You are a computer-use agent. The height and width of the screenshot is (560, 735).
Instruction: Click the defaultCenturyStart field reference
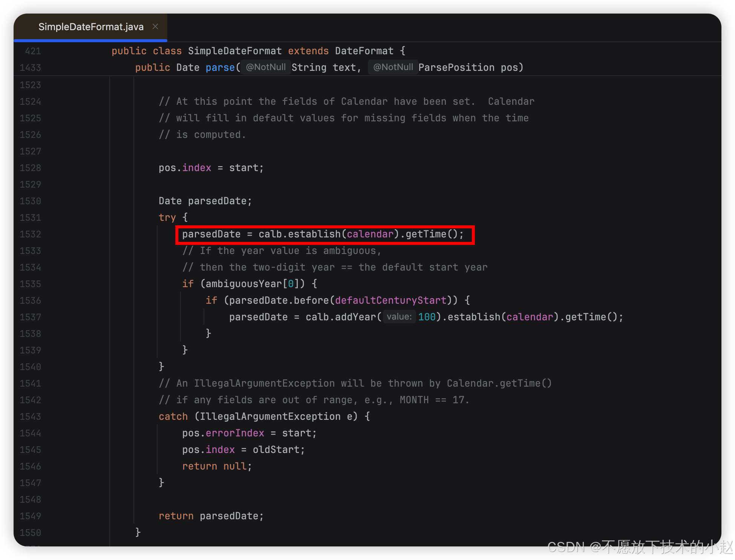(x=390, y=300)
